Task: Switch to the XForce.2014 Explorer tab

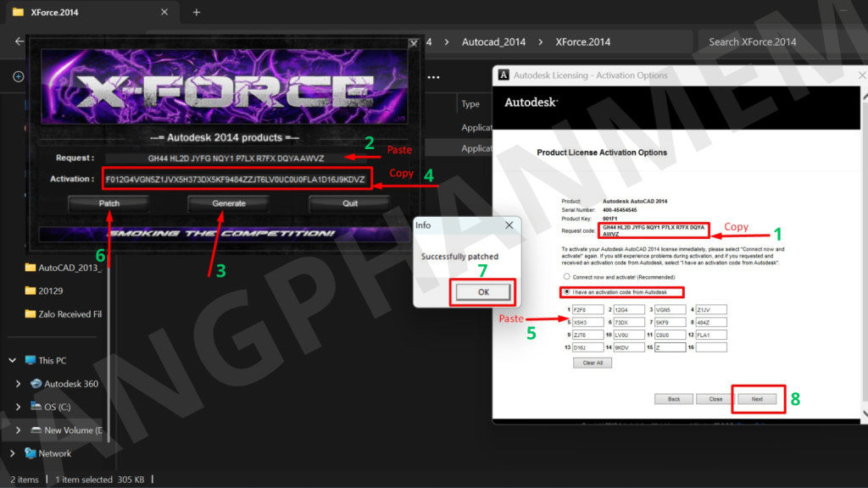Action: pos(85,13)
